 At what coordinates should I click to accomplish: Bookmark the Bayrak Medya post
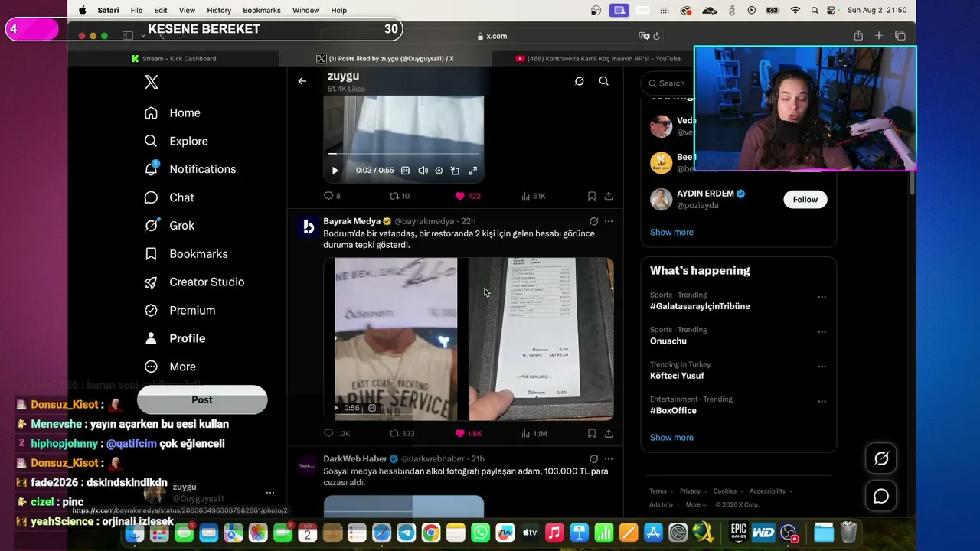pyautogui.click(x=592, y=433)
